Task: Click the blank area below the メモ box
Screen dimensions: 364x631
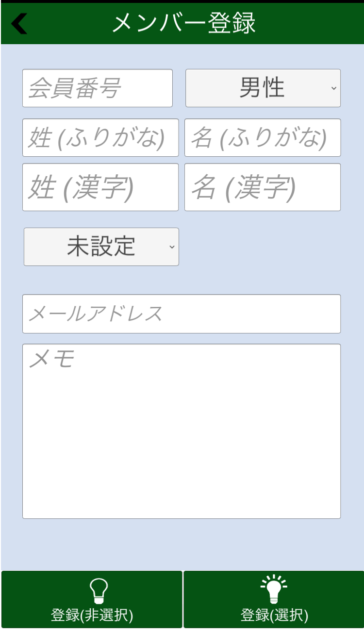Action: coord(182,544)
